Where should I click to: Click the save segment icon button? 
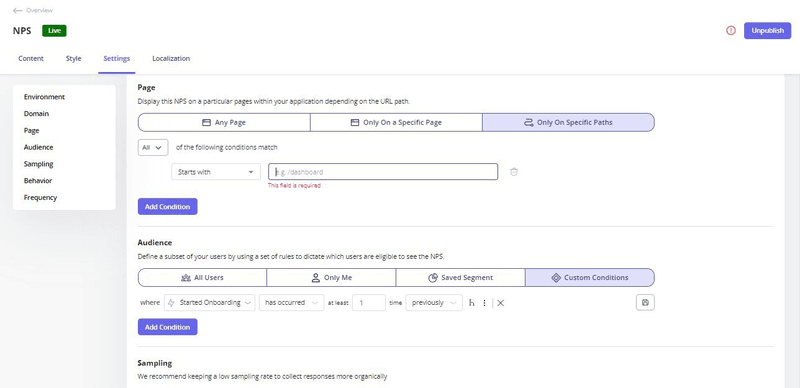click(x=645, y=303)
